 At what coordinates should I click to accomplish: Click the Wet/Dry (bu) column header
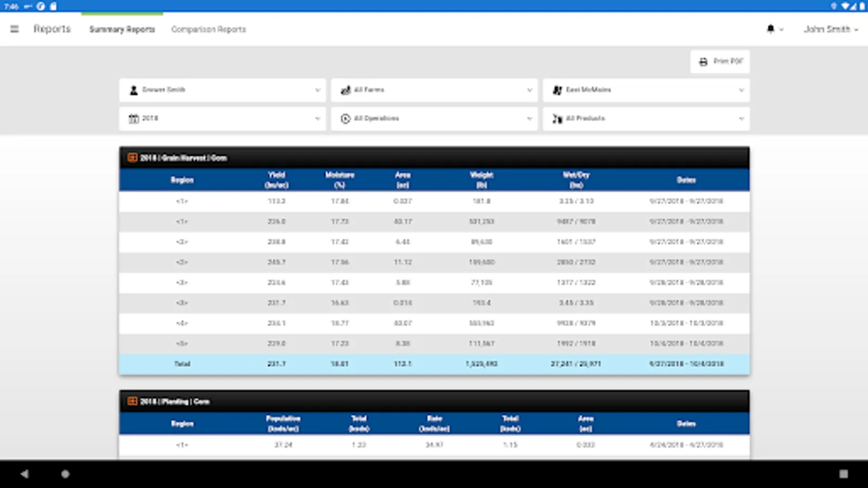click(x=576, y=180)
